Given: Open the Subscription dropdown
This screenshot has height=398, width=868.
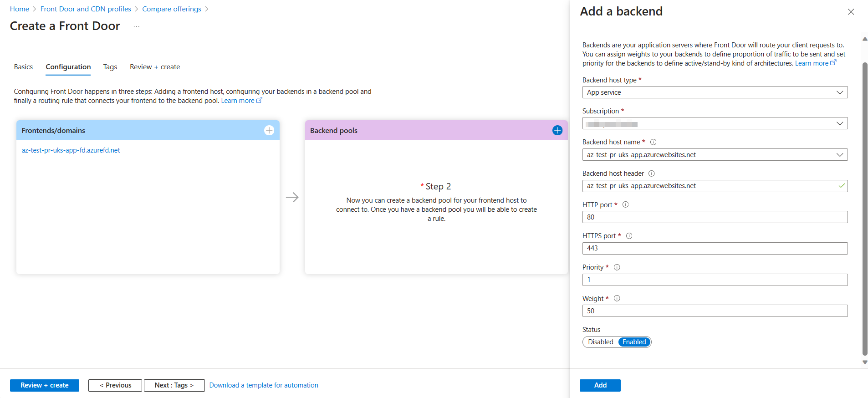Looking at the screenshot, I should click(x=715, y=123).
